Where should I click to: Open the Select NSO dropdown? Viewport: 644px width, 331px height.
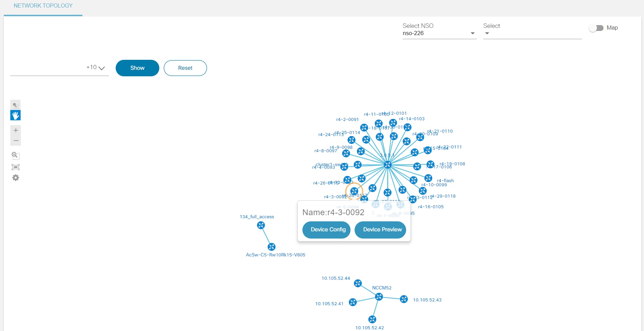pos(439,33)
